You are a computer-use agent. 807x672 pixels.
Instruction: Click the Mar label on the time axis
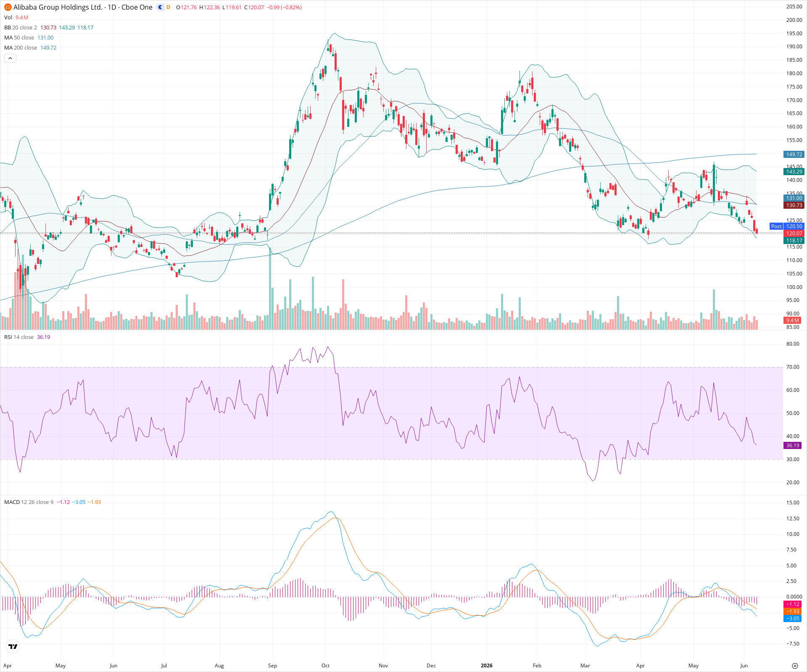click(585, 666)
